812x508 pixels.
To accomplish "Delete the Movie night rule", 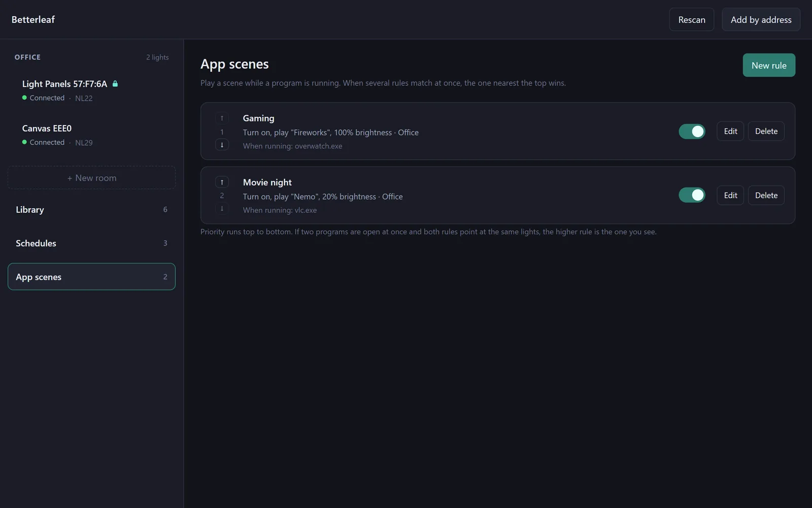I will (x=766, y=195).
